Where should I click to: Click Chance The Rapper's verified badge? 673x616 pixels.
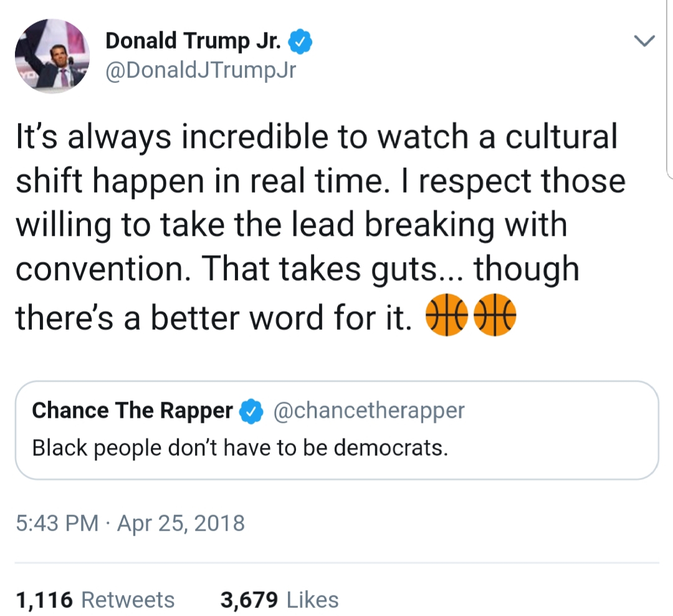pos(251,411)
